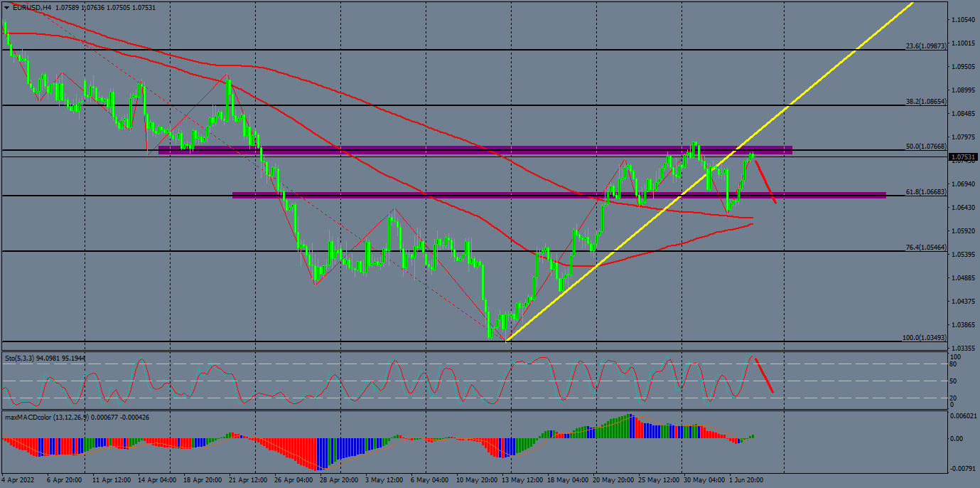980x488 pixels.
Task: Select the 100.0(1.03493) Fibonacci level label
Action: 924,337
